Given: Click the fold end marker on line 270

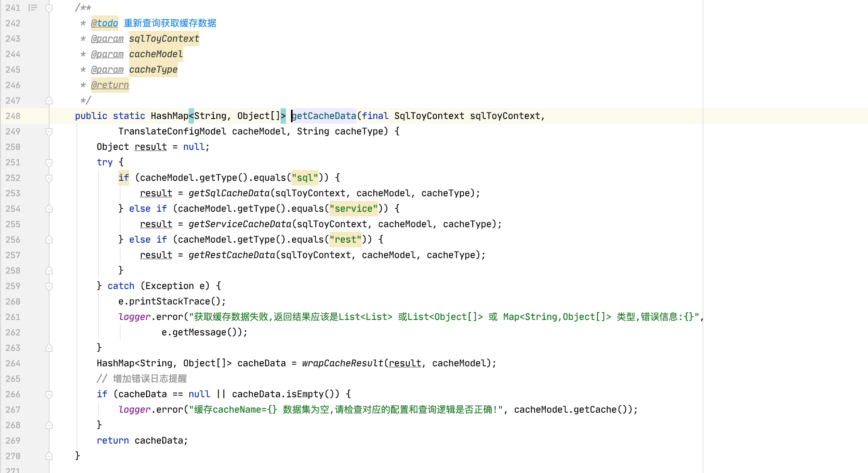Looking at the screenshot, I should [x=49, y=456].
